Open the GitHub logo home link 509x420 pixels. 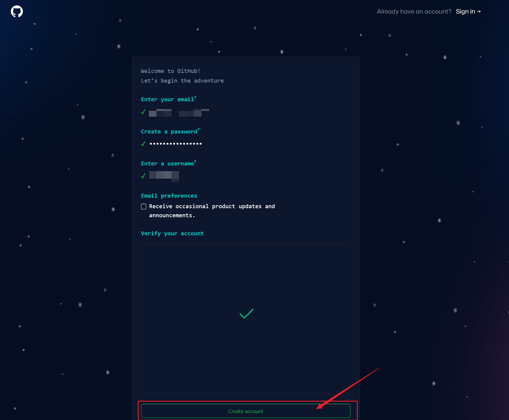click(x=17, y=11)
